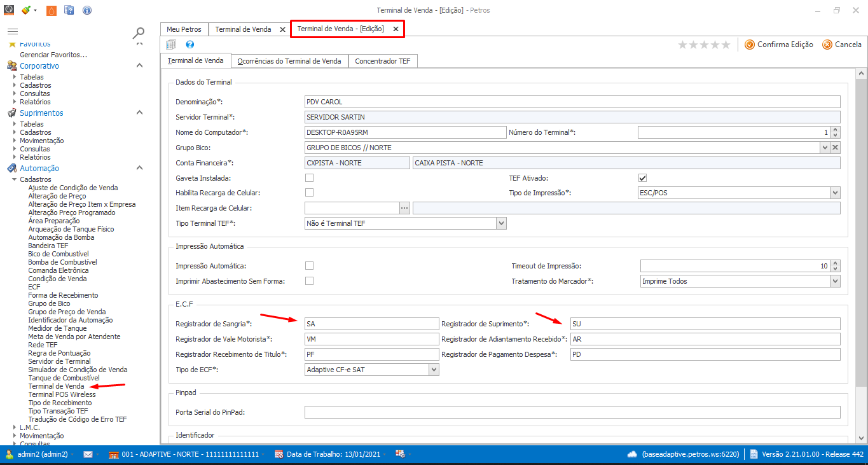The image size is (868, 465).
Task: Open the Tipo de Impressão dropdown
Action: 835,193
